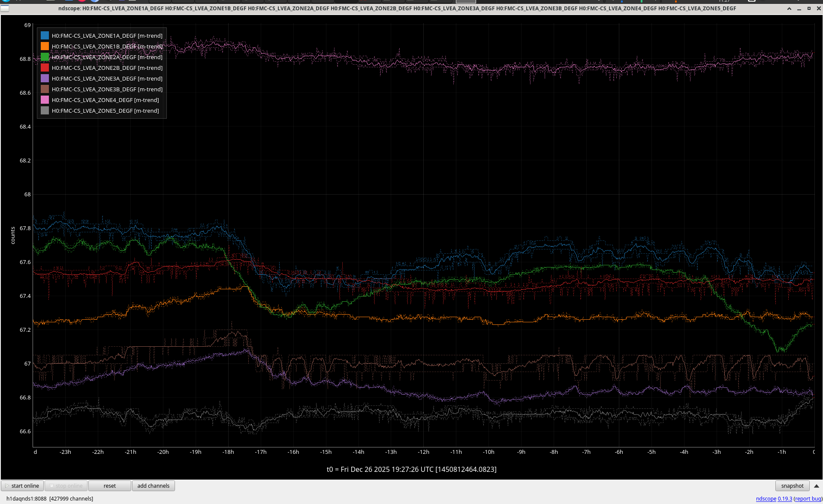This screenshot has height=504, width=823.
Task: Maximize the ndscope window
Action: (809, 9)
